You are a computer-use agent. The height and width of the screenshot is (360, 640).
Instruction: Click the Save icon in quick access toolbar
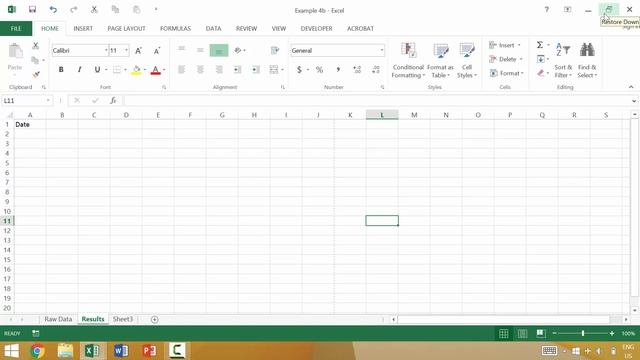pyautogui.click(x=32, y=9)
